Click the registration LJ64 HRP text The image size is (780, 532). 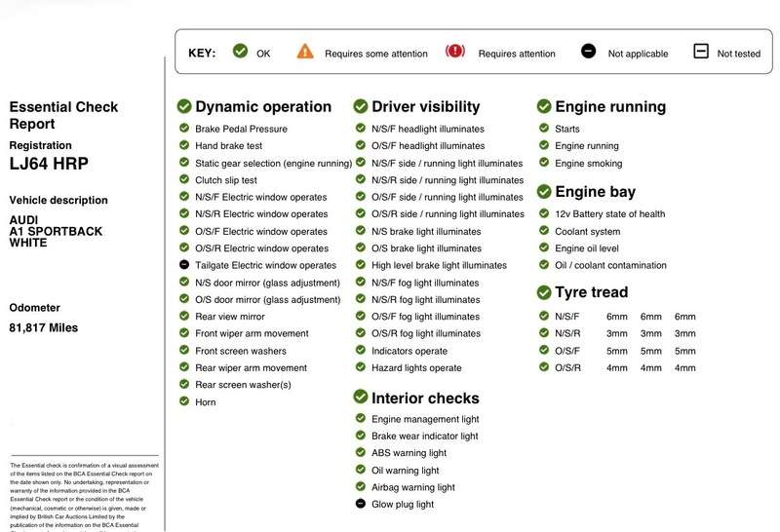[x=48, y=163]
